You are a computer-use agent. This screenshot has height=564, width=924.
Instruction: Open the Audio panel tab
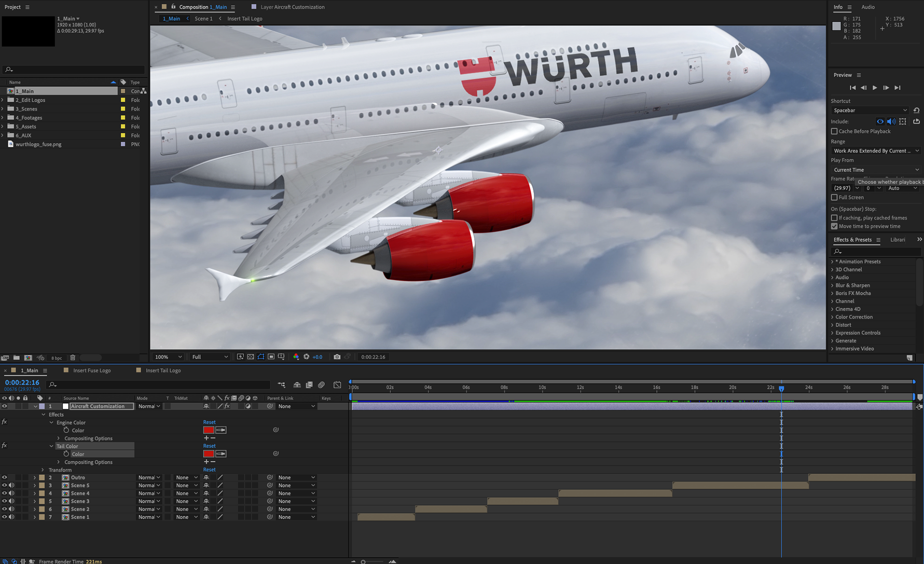868,7
